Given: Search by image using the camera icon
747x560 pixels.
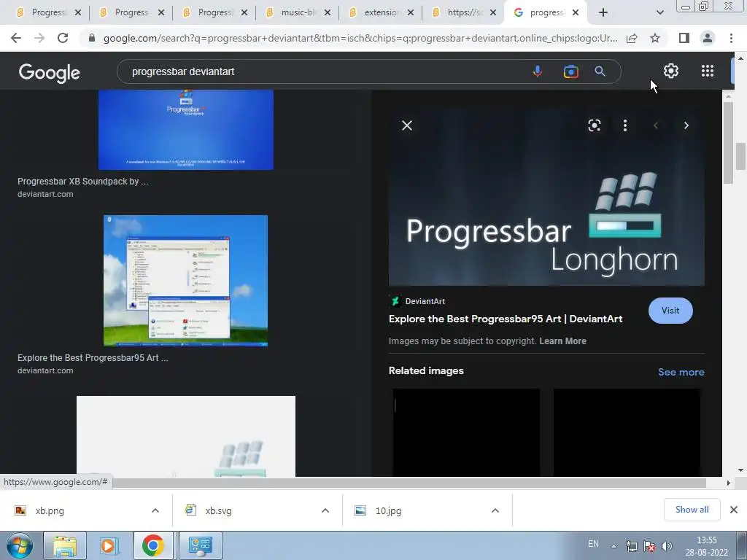Looking at the screenshot, I should pos(570,71).
